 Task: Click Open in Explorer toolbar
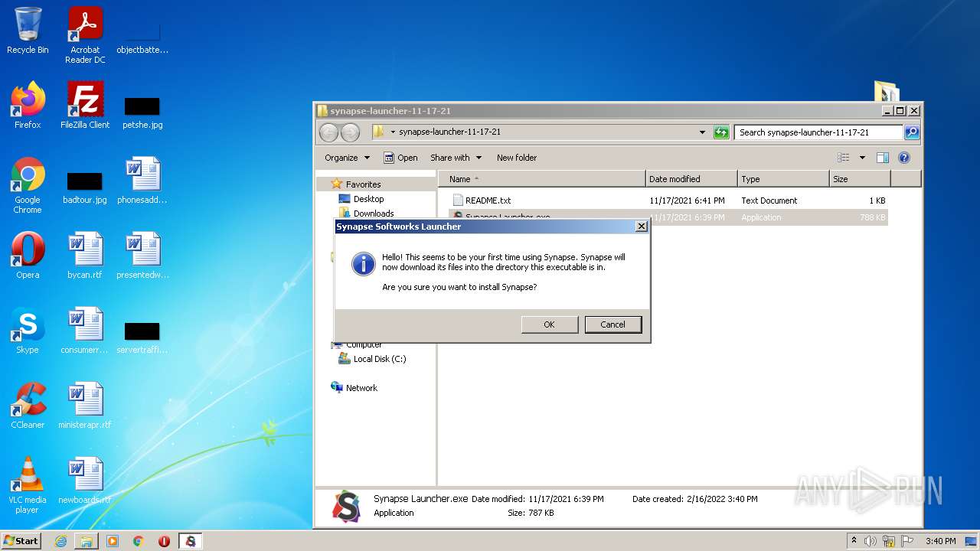(400, 158)
